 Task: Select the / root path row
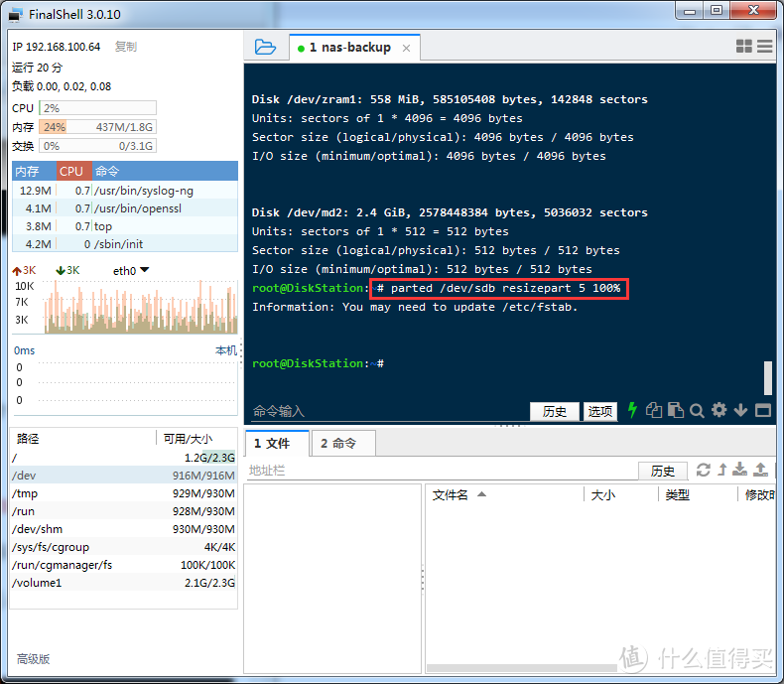123,458
